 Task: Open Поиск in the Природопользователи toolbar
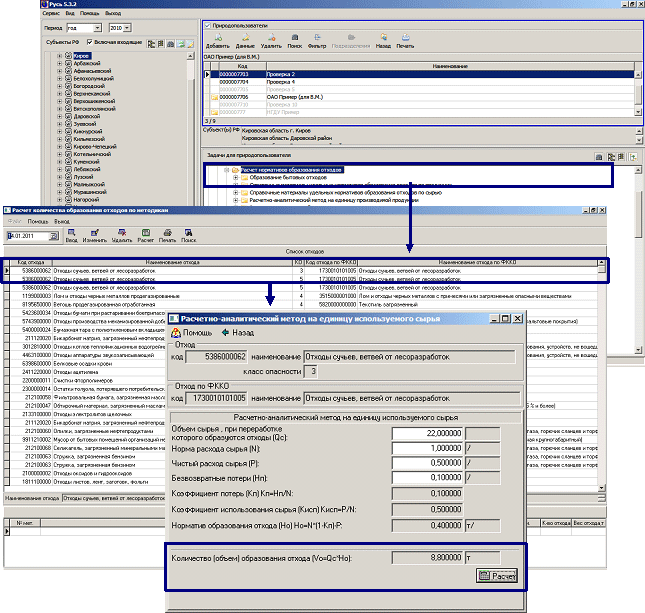(x=294, y=41)
